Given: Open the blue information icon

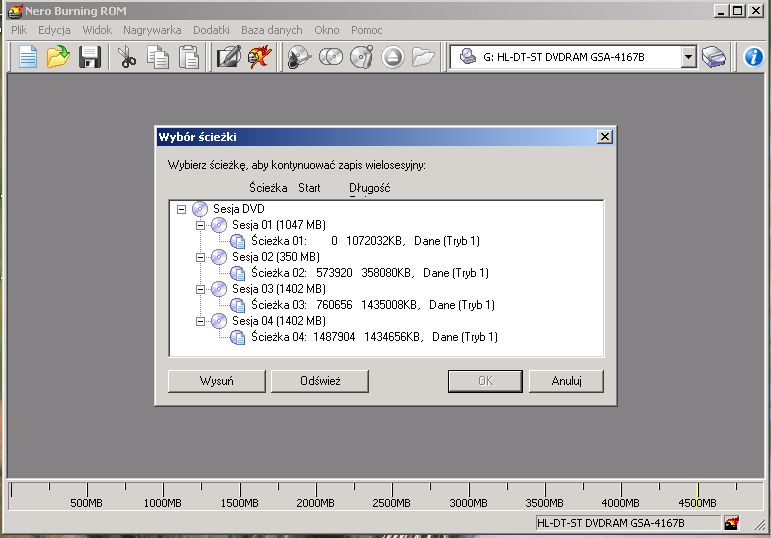Looking at the screenshot, I should (x=753, y=57).
